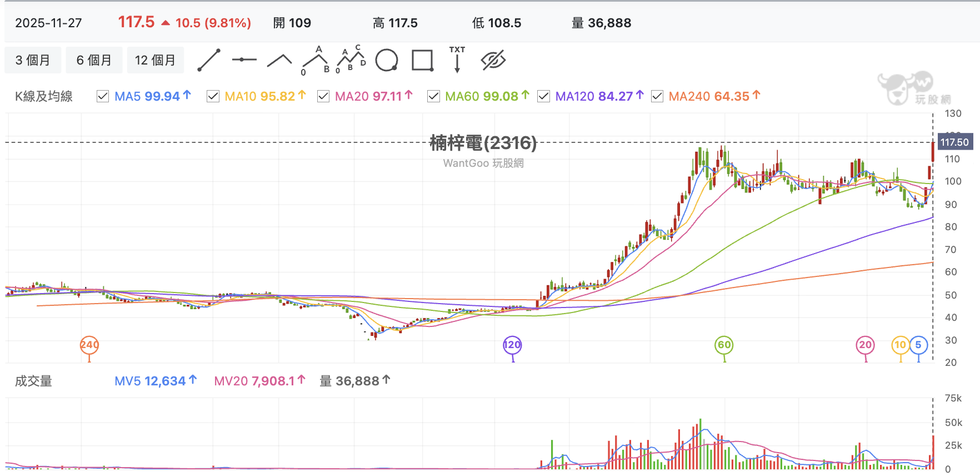Toggle the MA60 checkbox off
This screenshot has height=476, width=980.
click(x=433, y=96)
